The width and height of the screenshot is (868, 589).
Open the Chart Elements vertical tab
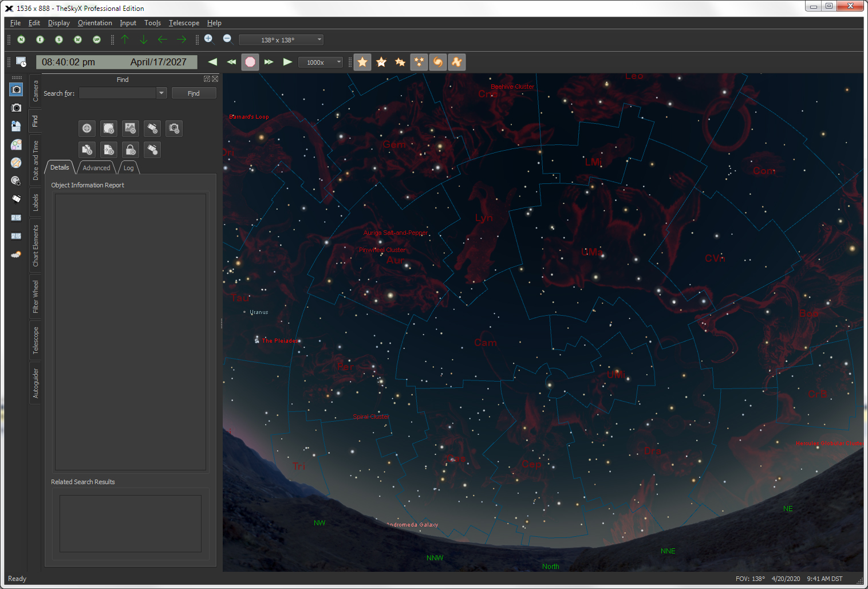coord(35,246)
